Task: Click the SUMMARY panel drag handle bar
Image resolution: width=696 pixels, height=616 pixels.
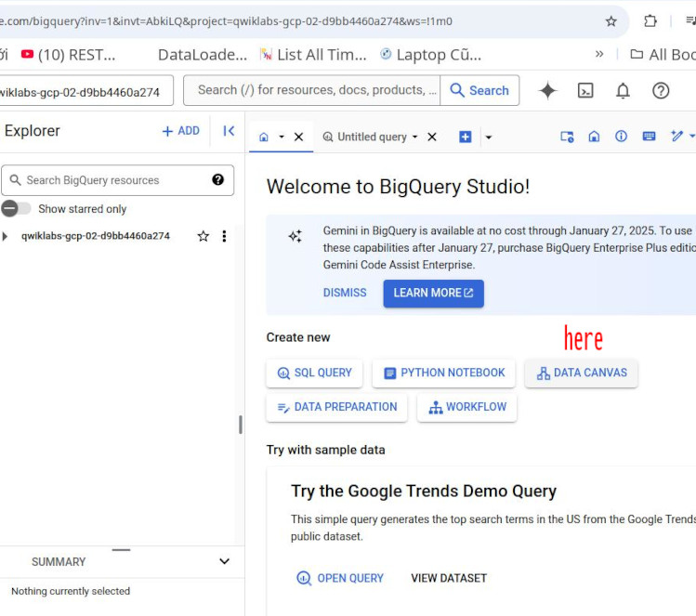Action: tap(121, 550)
